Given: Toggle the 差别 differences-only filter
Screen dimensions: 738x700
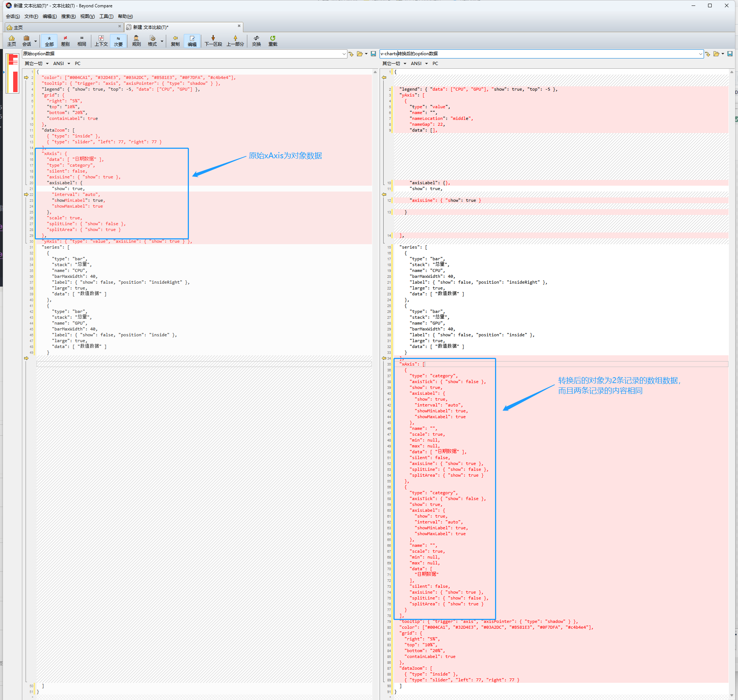Looking at the screenshot, I should click(x=65, y=41).
